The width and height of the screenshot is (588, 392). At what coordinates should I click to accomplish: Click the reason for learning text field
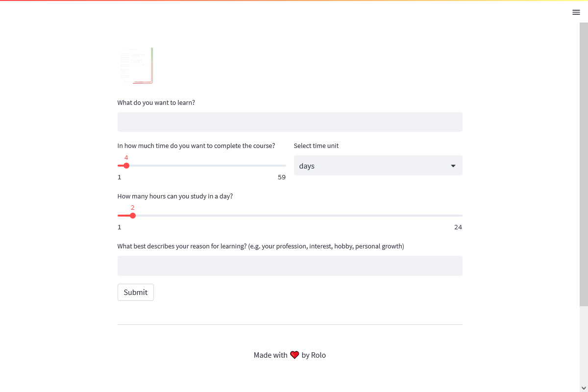point(290,266)
